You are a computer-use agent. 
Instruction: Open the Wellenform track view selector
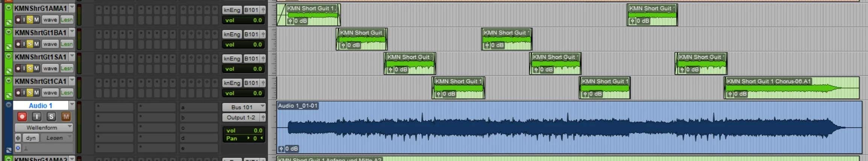pos(44,127)
